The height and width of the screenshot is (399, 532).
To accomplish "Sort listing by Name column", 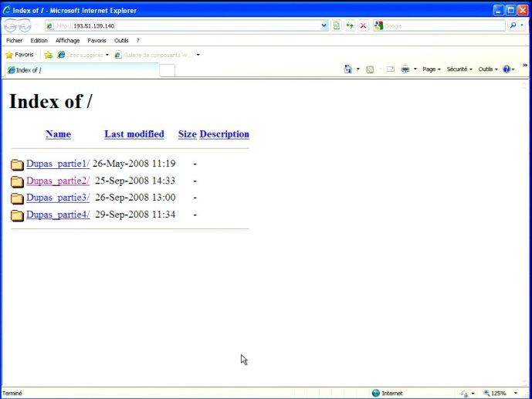I will (59, 134).
